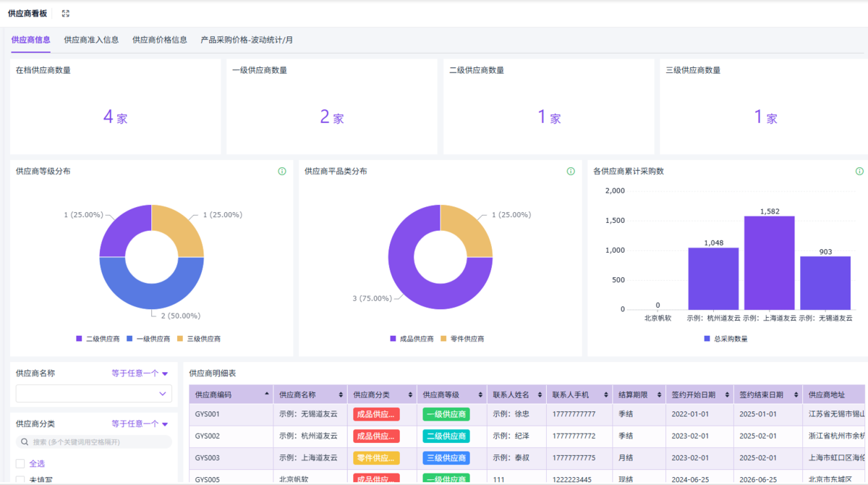Sort table by 供应商编码 column arrow
Screen dimensions: 868x485
[x=267, y=395]
